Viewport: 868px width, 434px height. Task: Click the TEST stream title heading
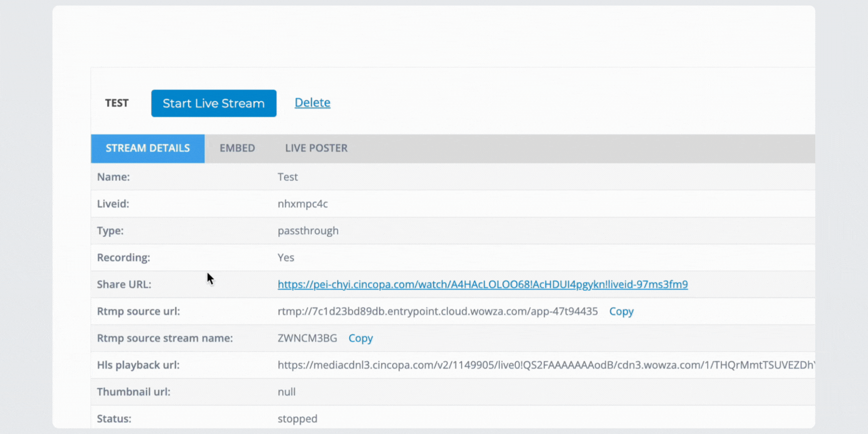[117, 103]
